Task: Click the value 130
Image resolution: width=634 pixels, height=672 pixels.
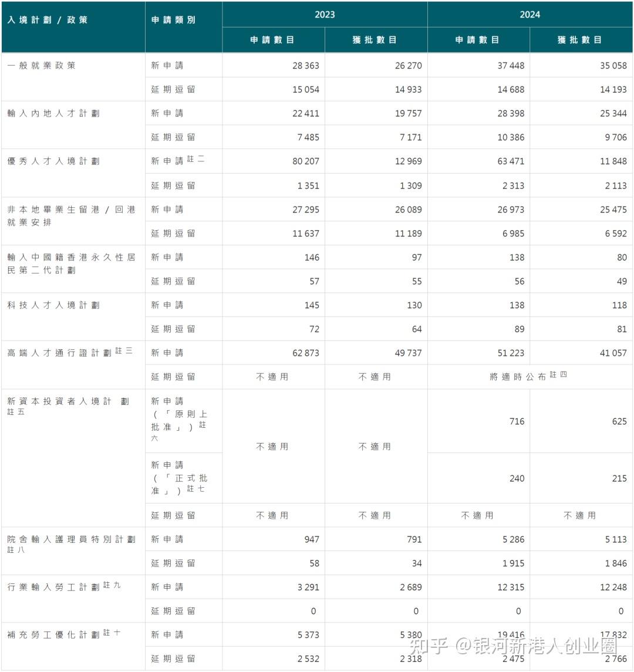Action: 414,306
